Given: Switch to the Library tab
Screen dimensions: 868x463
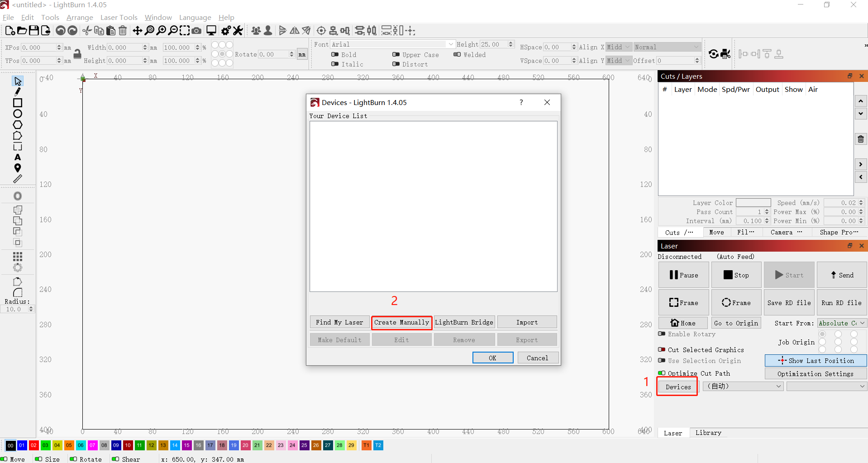Looking at the screenshot, I should (x=708, y=433).
